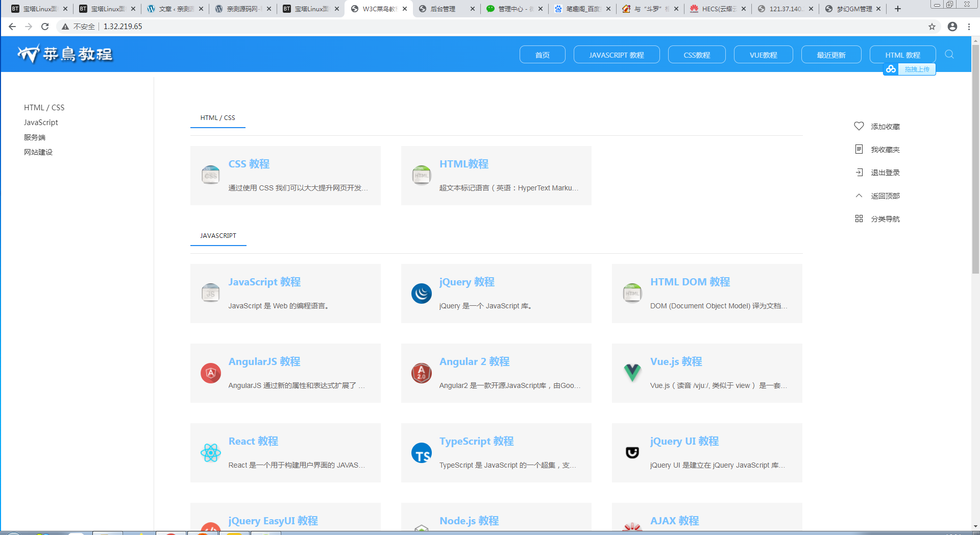The height and width of the screenshot is (535, 980).
Task: Go to CSS教程 in the top navigation
Action: [x=697, y=55]
